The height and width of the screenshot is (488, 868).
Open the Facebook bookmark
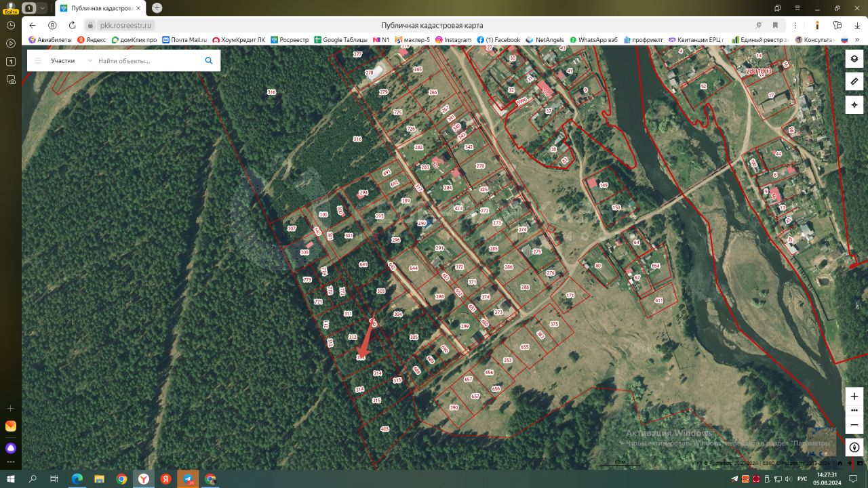pyautogui.click(x=498, y=40)
